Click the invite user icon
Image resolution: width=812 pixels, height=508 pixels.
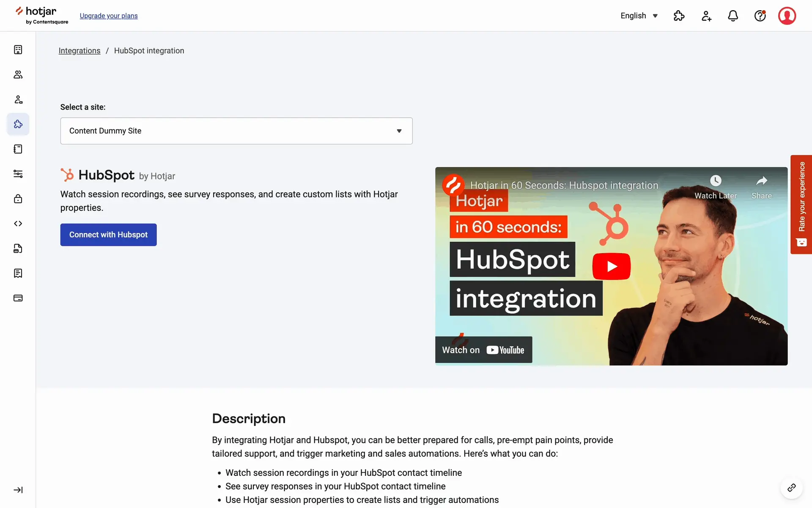point(706,16)
